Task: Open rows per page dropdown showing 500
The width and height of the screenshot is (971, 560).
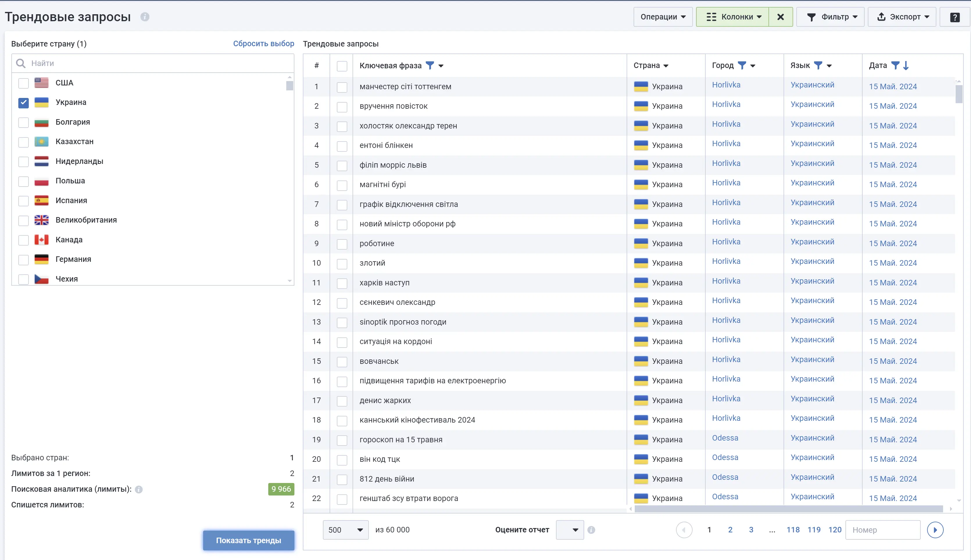Action: click(345, 530)
